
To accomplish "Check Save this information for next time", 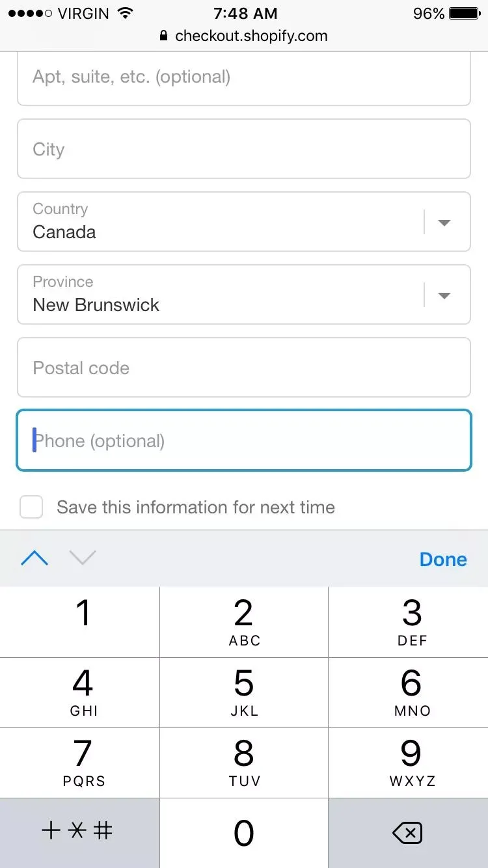I will tap(31, 507).
